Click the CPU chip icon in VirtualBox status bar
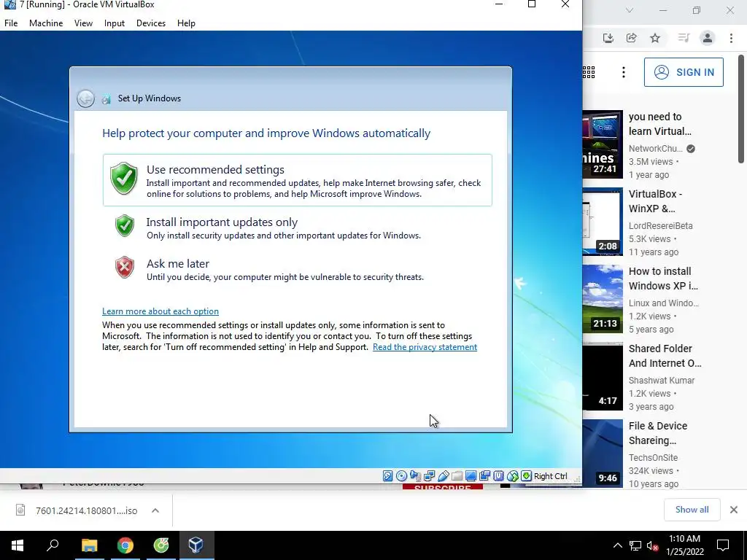The image size is (747, 560). [499, 475]
